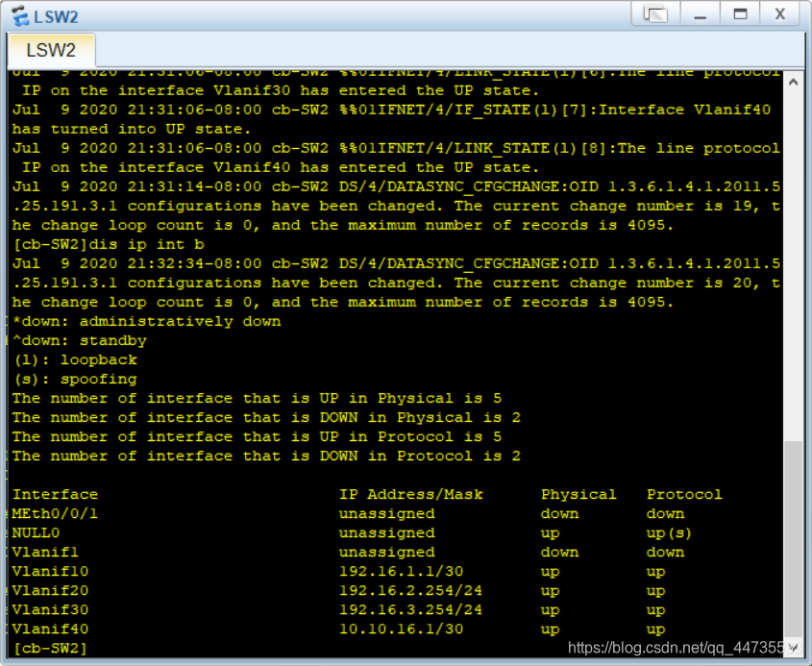The width and height of the screenshot is (812, 666).
Task: Select the Vlanif40 interface name in table
Action: (x=50, y=629)
